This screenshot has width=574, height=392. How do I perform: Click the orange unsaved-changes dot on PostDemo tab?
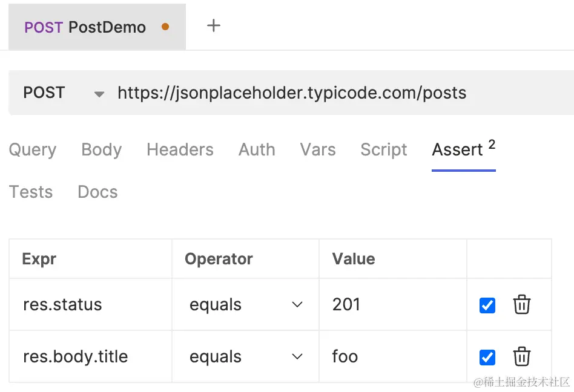(165, 27)
